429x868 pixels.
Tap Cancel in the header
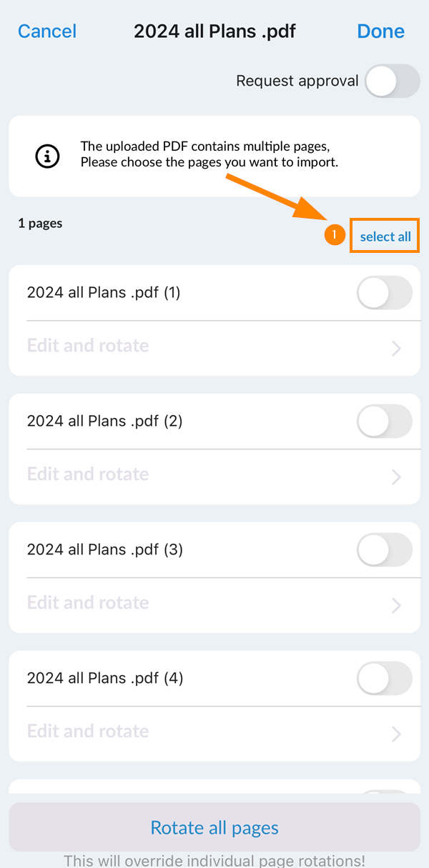tap(47, 31)
